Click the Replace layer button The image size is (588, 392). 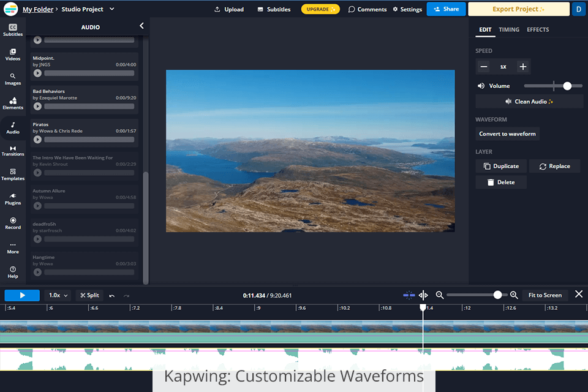tap(555, 166)
